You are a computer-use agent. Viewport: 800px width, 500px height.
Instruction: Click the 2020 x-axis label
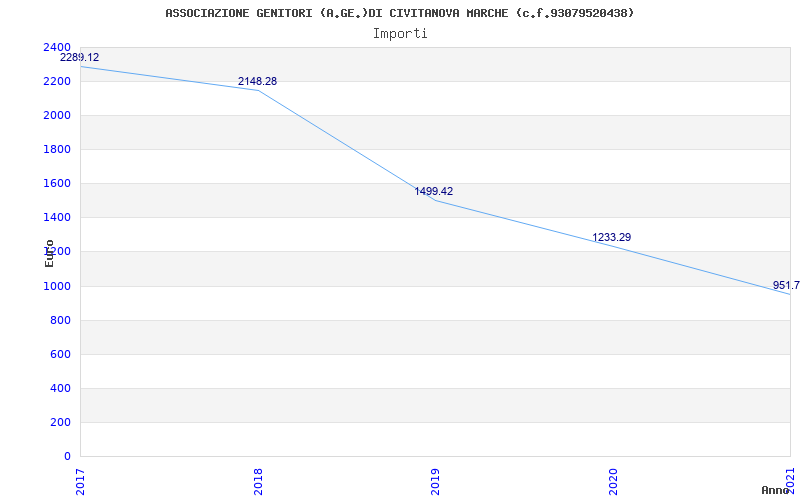pos(613,482)
